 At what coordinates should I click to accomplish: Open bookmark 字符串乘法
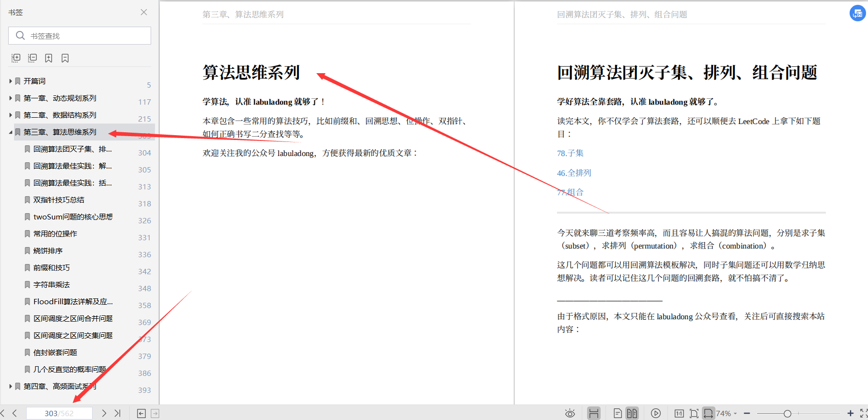(51, 284)
